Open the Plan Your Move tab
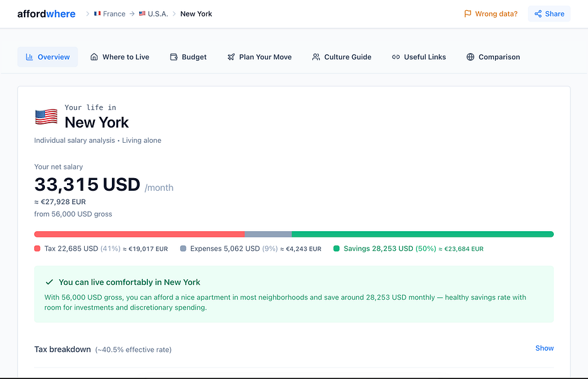The image size is (588, 379). tap(259, 57)
